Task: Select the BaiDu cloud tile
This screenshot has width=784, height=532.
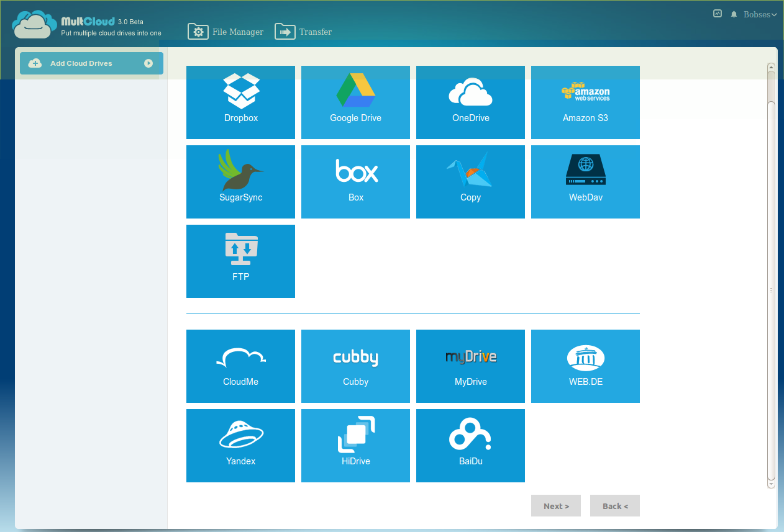Action: click(470, 446)
